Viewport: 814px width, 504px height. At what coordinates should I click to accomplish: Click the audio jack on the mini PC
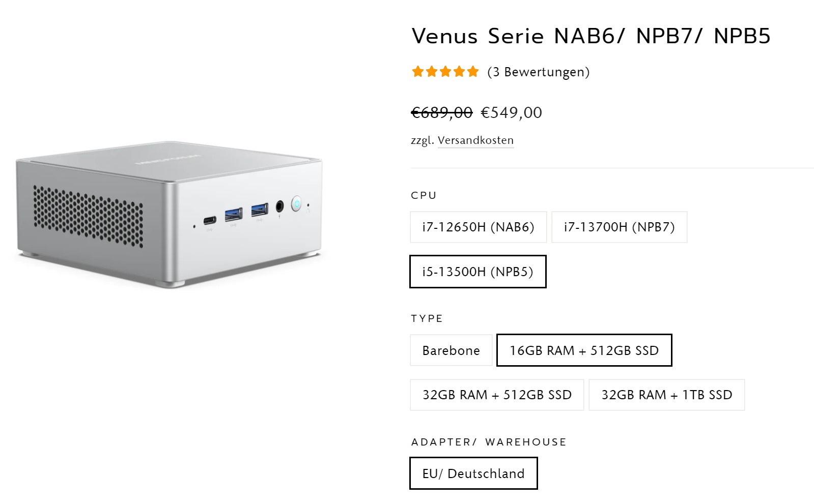click(279, 206)
